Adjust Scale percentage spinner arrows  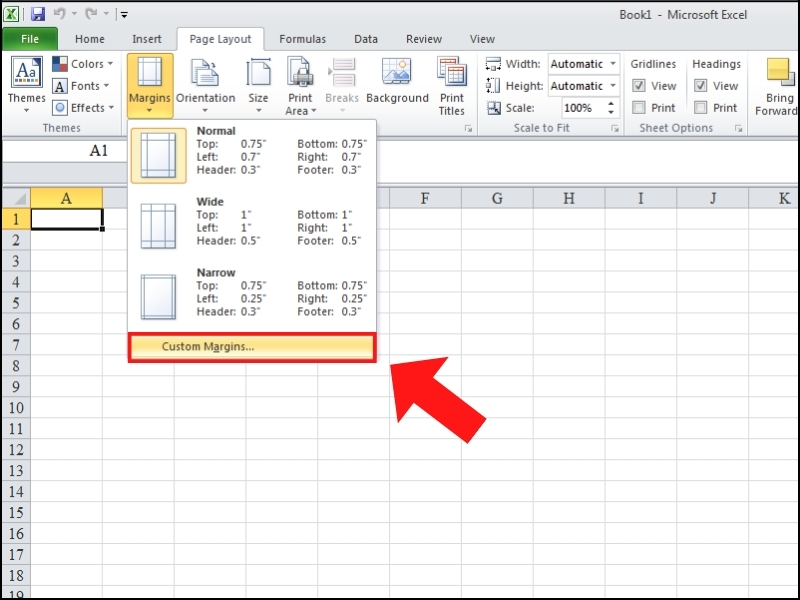[x=611, y=108]
